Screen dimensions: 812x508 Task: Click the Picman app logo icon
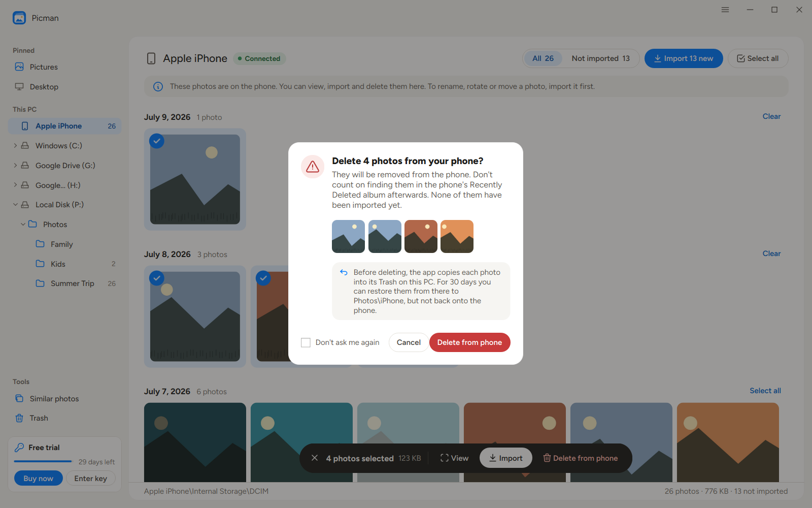point(19,18)
